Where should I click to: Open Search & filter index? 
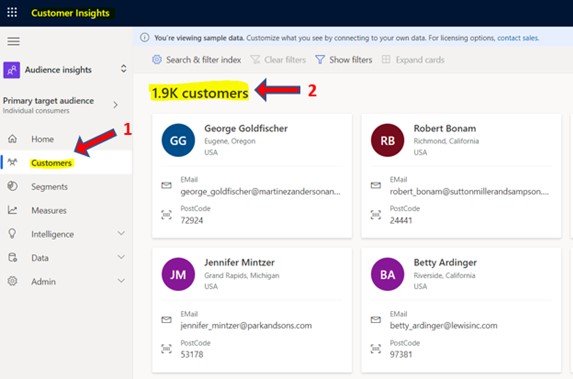(x=197, y=60)
